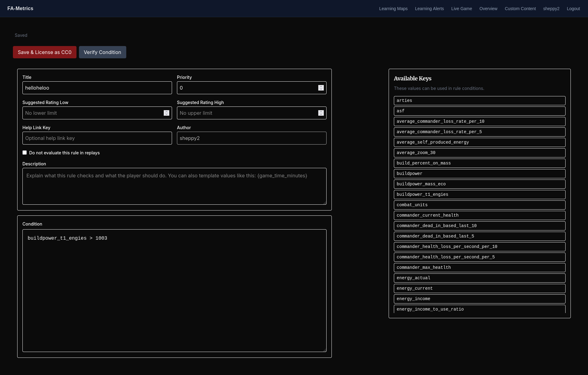
Task: Click into the Description text area
Action: [x=174, y=186]
